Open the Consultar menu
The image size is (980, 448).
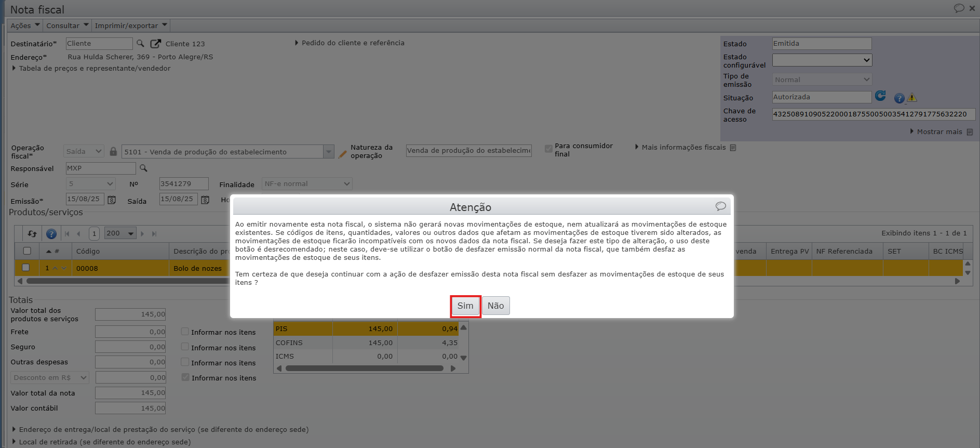click(67, 25)
